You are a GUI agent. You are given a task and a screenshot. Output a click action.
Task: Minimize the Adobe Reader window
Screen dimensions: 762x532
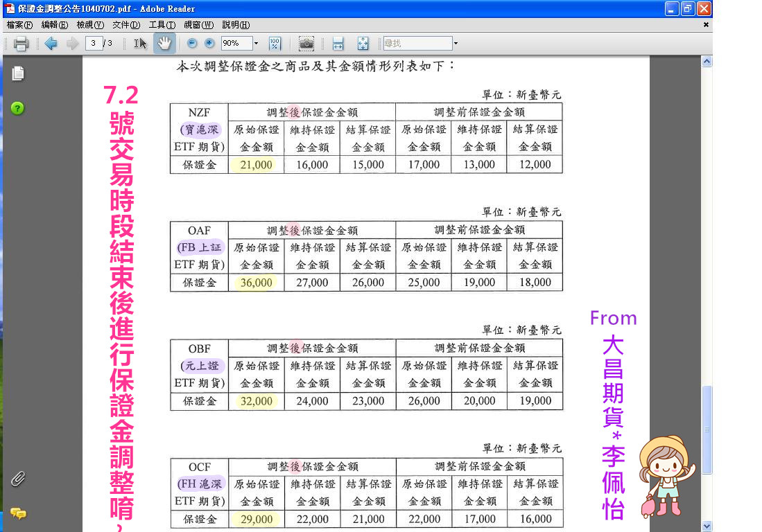click(x=672, y=9)
